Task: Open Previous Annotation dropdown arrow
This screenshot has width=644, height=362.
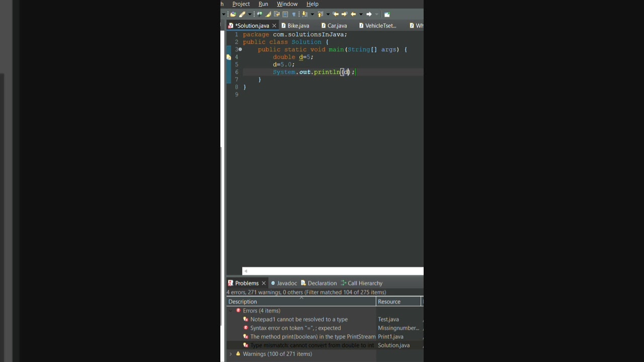Action: pos(328,14)
